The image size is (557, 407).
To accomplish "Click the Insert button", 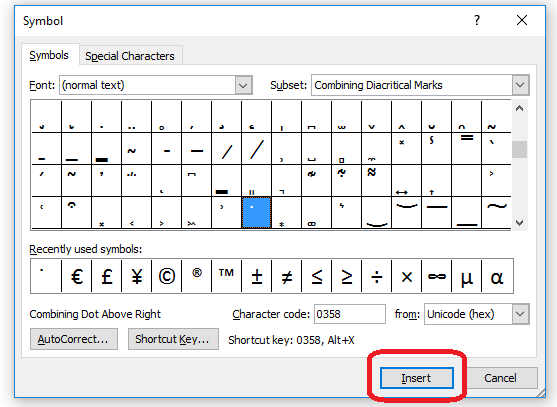I will [x=416, y=378].
